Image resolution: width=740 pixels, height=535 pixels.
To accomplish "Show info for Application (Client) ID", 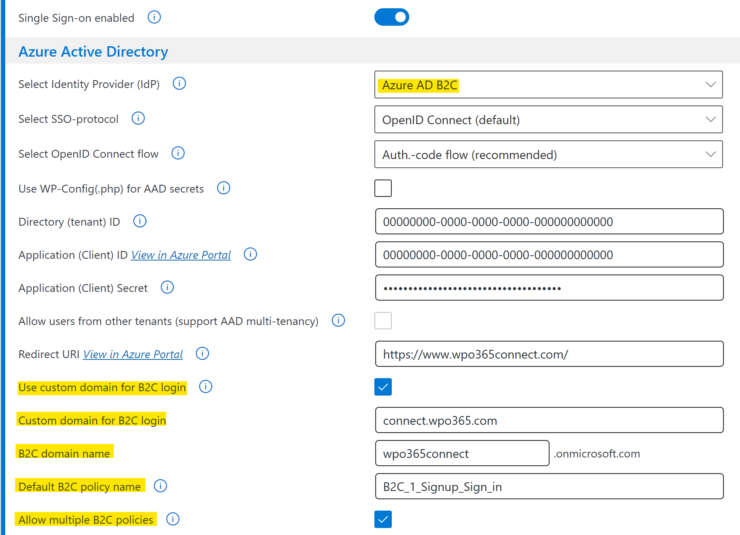I will click(250, 254).
